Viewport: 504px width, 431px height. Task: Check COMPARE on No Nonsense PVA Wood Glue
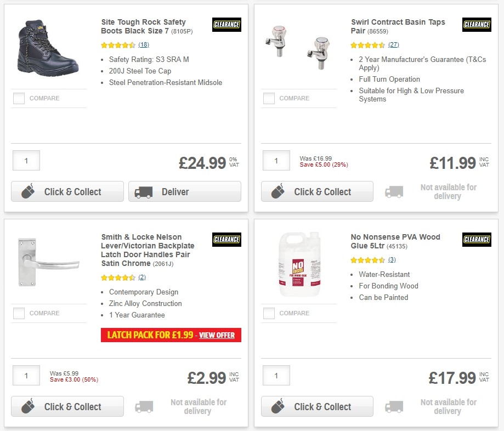[x=269, y=313]
